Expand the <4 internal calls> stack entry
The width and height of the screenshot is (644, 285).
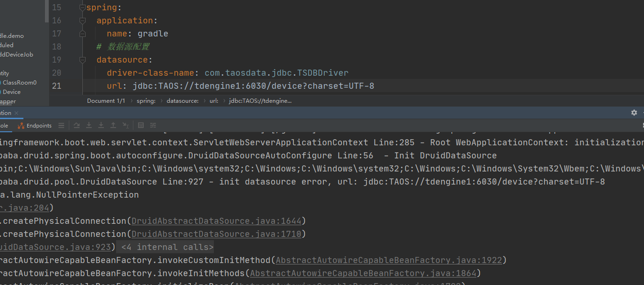coord(165,247)
